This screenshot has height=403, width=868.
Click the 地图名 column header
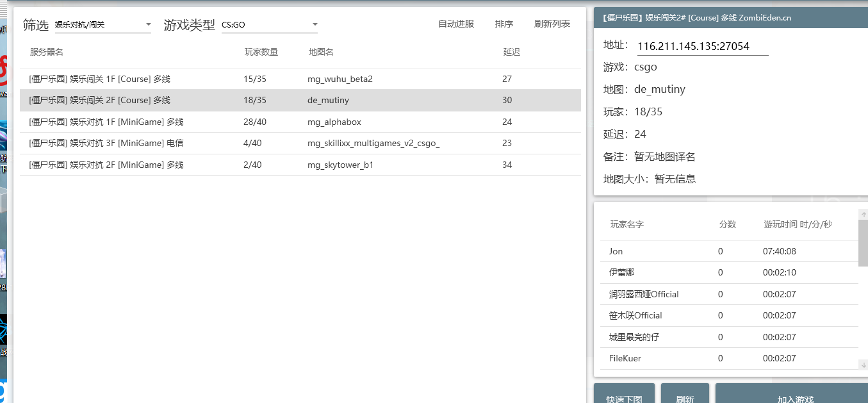(x=321, y=52)
